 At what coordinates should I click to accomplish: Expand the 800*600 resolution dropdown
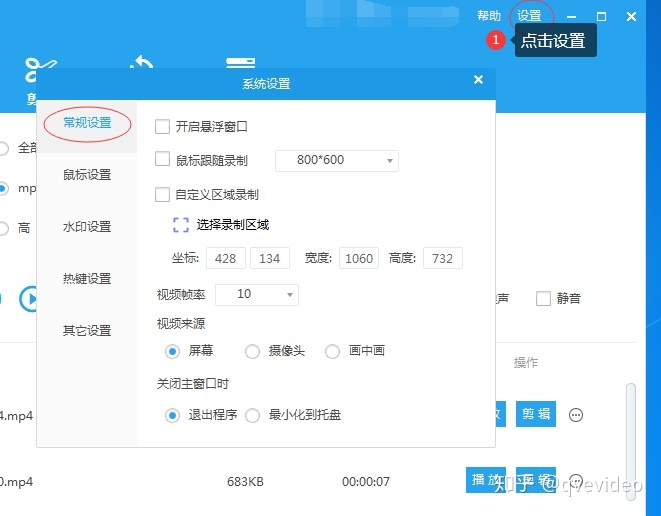(x=337, y=161)
